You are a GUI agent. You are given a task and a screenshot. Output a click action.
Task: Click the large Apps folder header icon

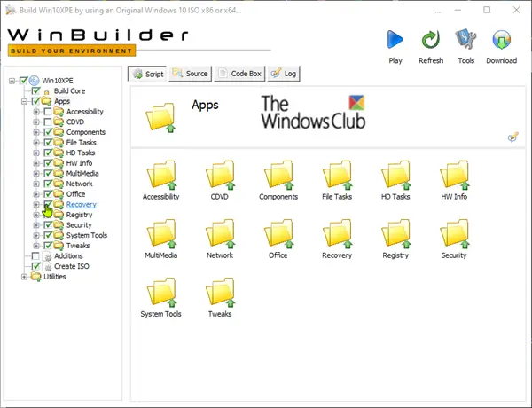click(x=160, y=117)
